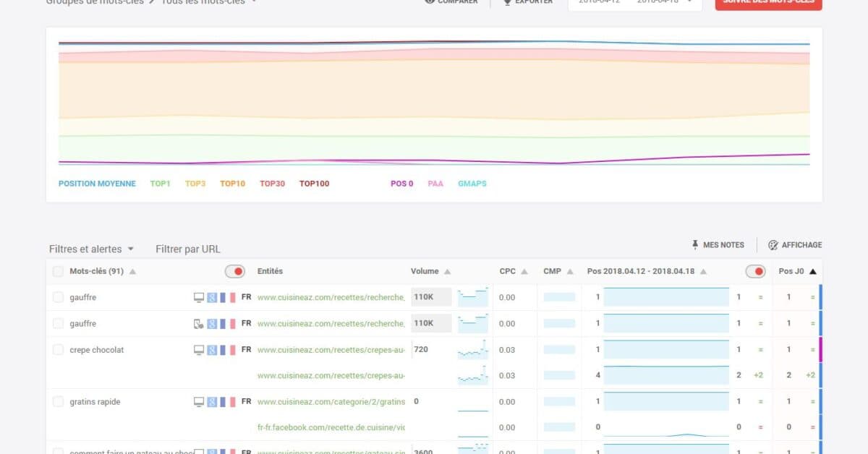This screenshot has width=868, height=454.
Task: Click the French flag in the crepe chocolat row
Action: (228, 350)
